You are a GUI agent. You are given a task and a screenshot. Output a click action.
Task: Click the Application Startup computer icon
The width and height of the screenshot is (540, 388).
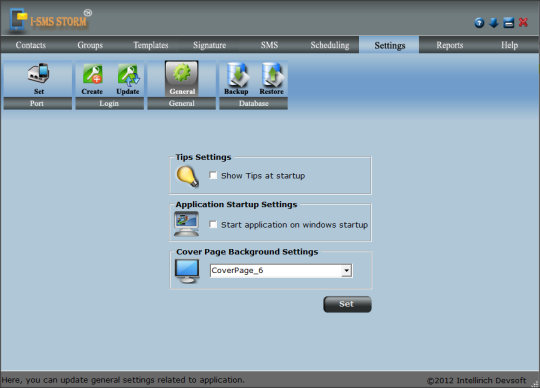tap(186, 224)
